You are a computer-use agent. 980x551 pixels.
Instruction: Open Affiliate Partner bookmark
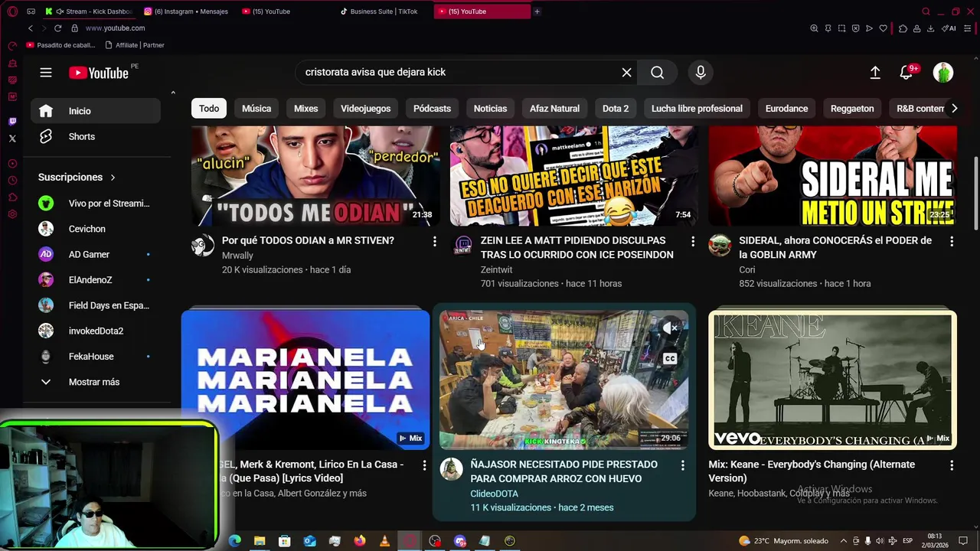[x=135, y=45]
